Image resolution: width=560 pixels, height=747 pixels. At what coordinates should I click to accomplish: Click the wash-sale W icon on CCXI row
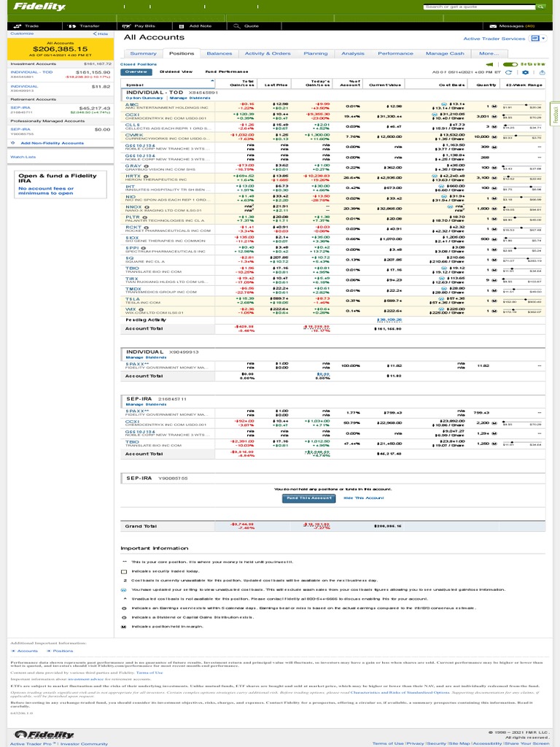pyautogui.click(x=435, y=115)
